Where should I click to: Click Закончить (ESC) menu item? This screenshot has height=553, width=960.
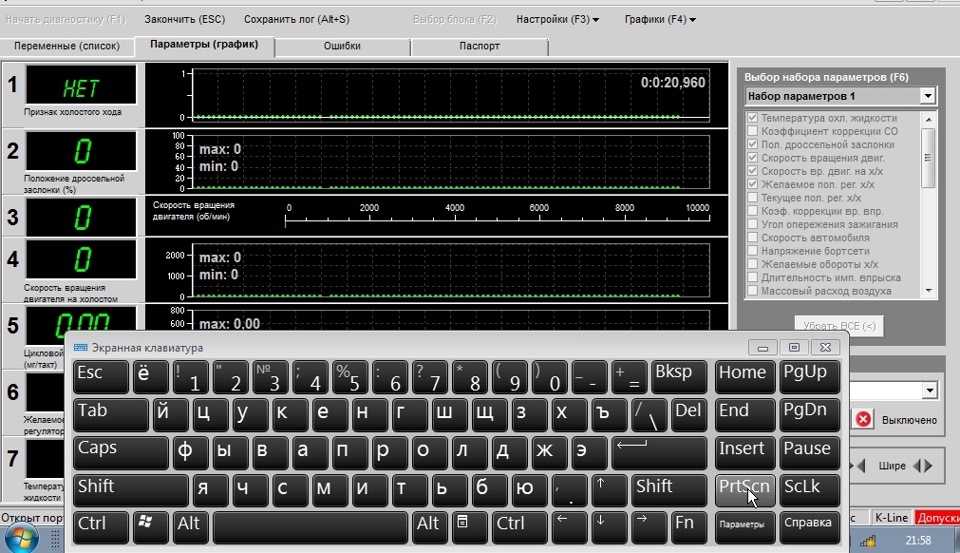click(184, 20)
